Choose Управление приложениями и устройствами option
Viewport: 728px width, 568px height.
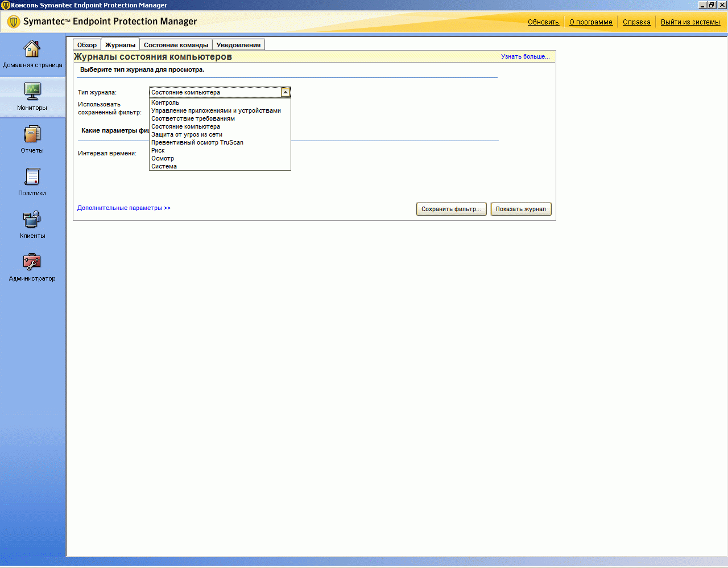[x=220, y=110]
